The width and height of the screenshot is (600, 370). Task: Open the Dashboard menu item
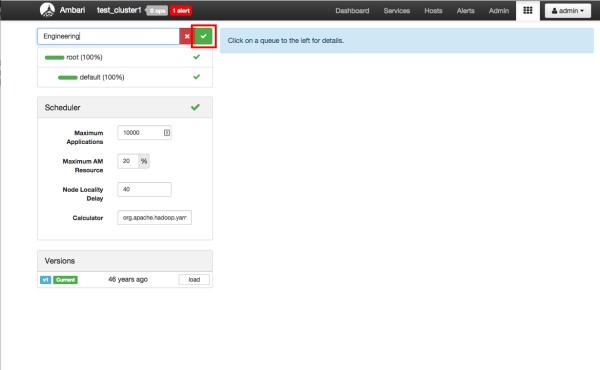[352, 11]
